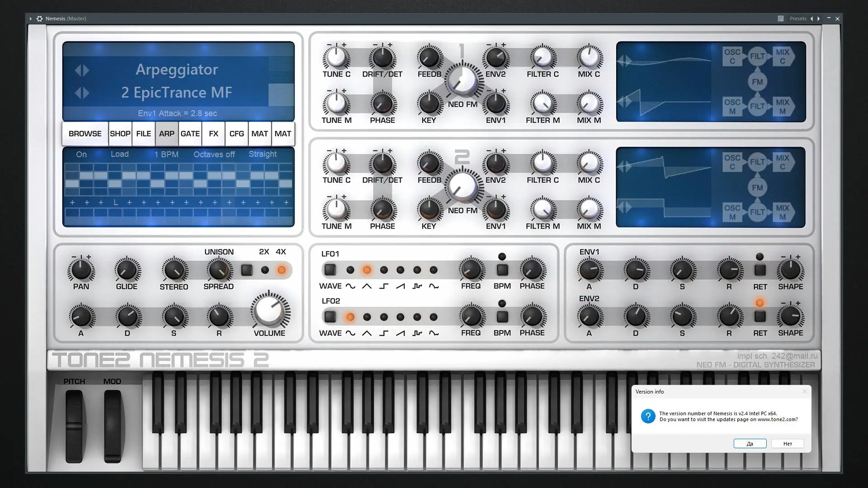Toggle the LFO1 BPM sync button
868x488 pixels.
pyautogui.click(x=502, y=270)
